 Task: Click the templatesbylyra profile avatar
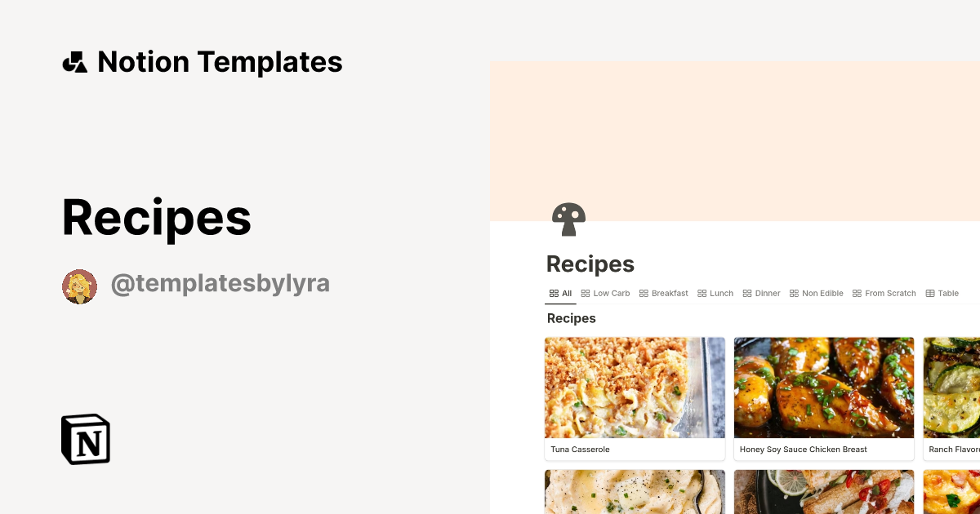79,286
